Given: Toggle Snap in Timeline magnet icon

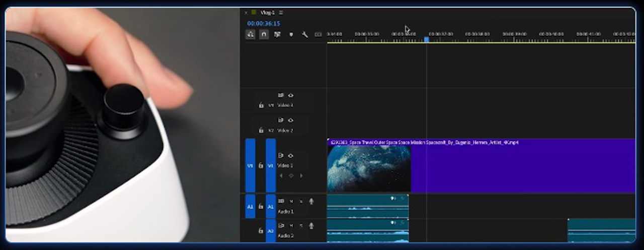Looking at the screenshot, I should pos(264,34).
